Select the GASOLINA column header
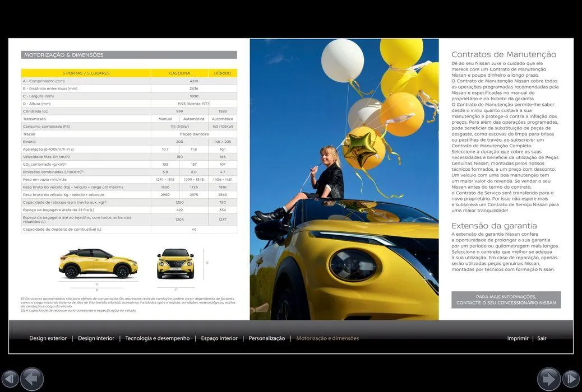This screenshot has height=392, width=582. coord(179,73)
